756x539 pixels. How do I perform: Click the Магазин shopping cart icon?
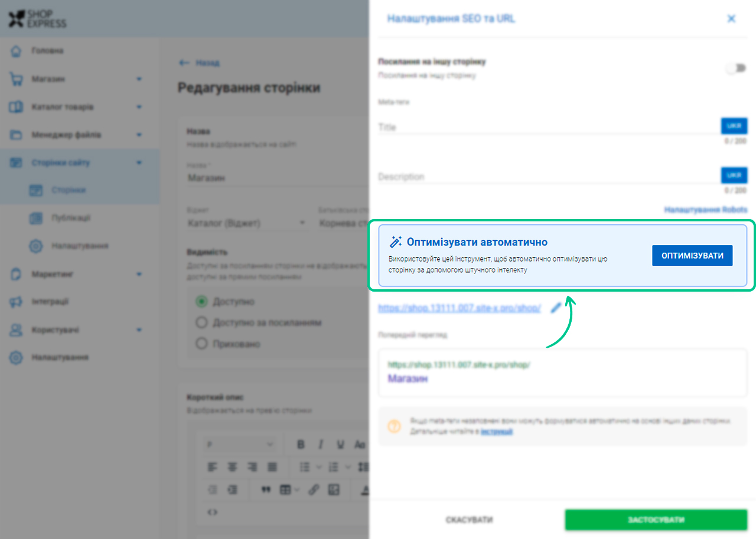[16, 79]
